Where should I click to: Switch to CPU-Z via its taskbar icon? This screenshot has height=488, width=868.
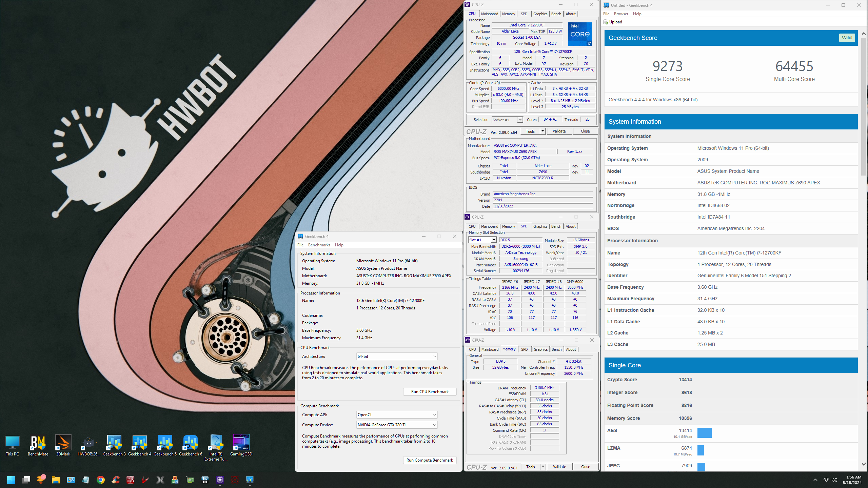coord(220,480)
